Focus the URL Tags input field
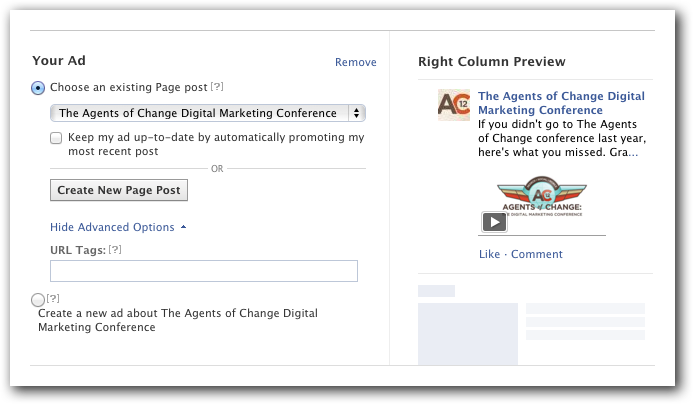This screenshot has height=404, width=693. [x=204, y=271]
